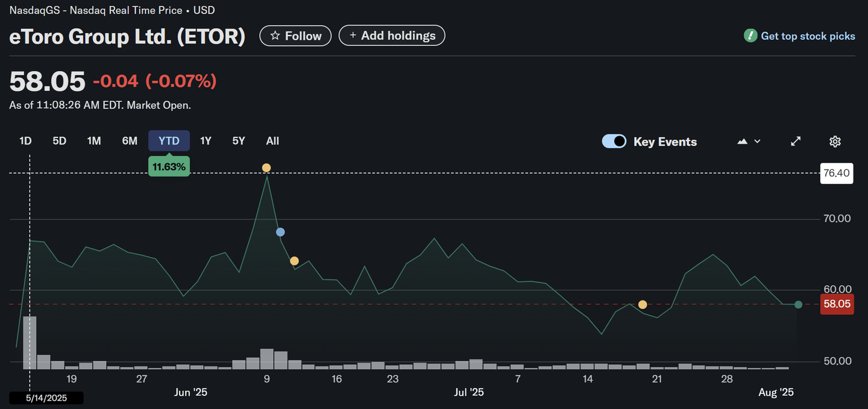Open the 58.05 price label on the axis

coord(837,305)
